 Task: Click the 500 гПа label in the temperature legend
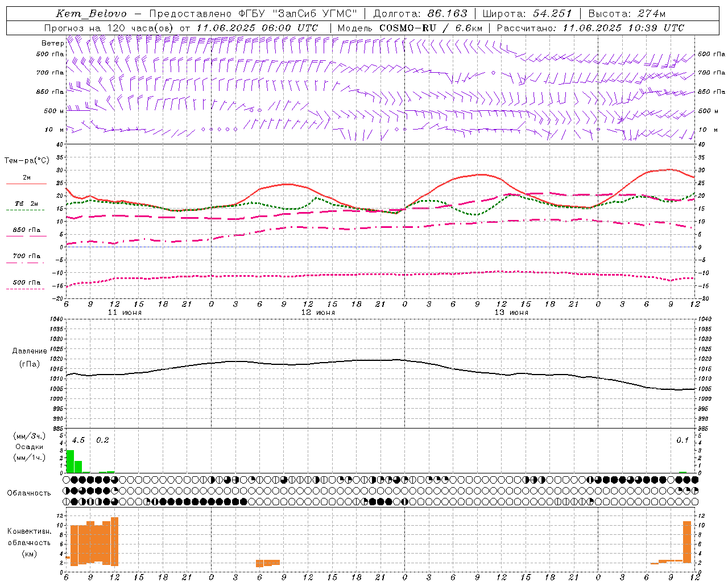27,282
